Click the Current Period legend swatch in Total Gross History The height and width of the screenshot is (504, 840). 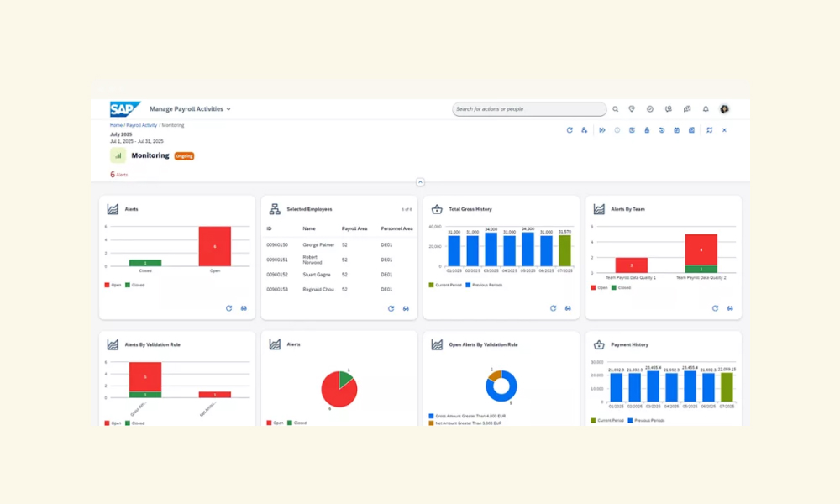431,285
